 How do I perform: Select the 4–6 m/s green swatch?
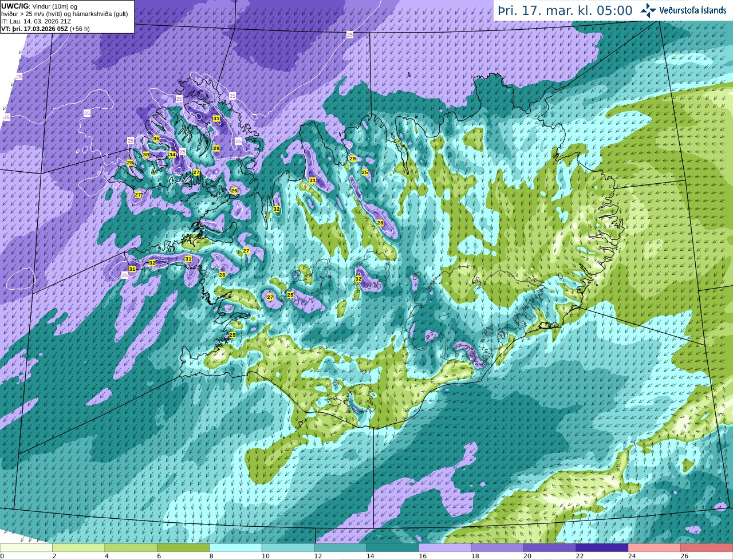click(131, 547)
